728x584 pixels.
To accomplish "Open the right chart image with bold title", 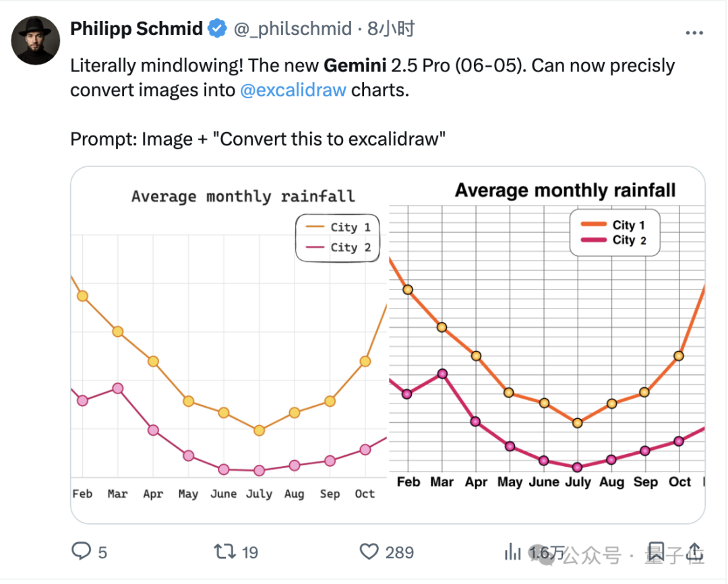I will [547, 344].
